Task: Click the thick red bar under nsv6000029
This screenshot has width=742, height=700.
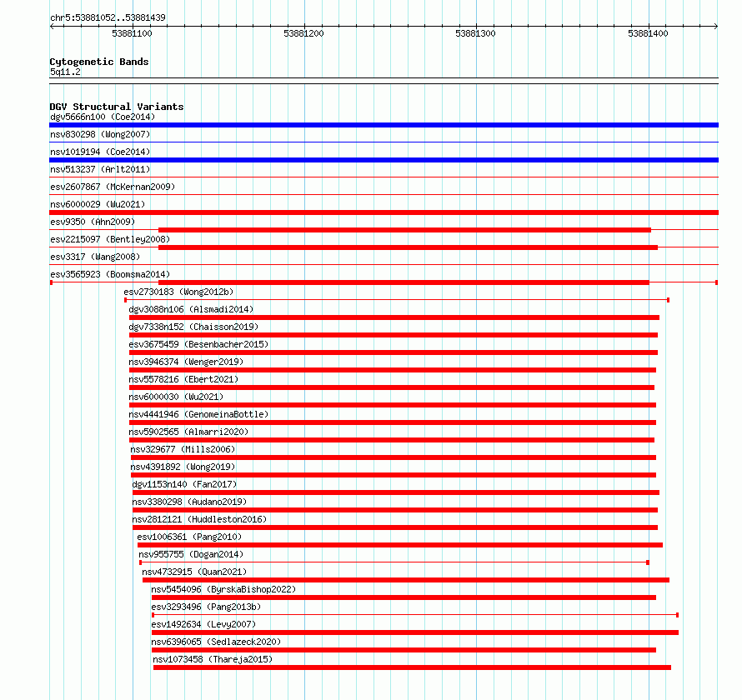Action: tap(384, 212)
